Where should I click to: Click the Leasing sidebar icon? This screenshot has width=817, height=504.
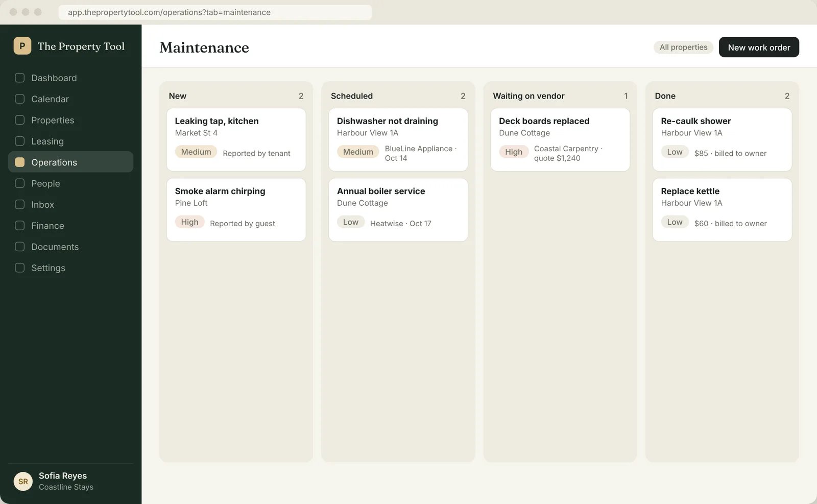pos(20,141)
